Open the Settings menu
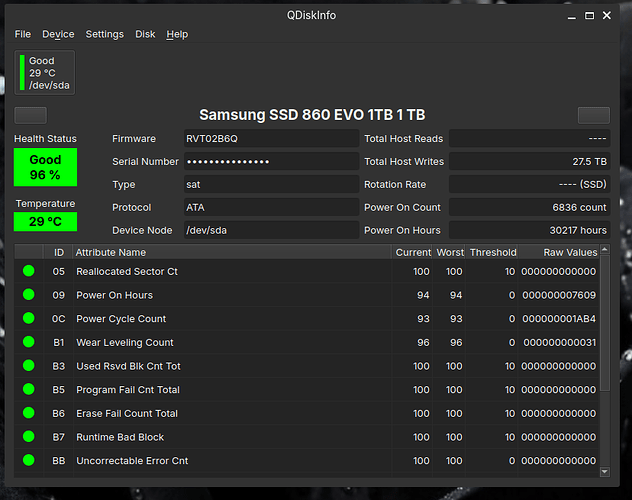Viewport: 632px width, 500px height. [x=104, y=34]
